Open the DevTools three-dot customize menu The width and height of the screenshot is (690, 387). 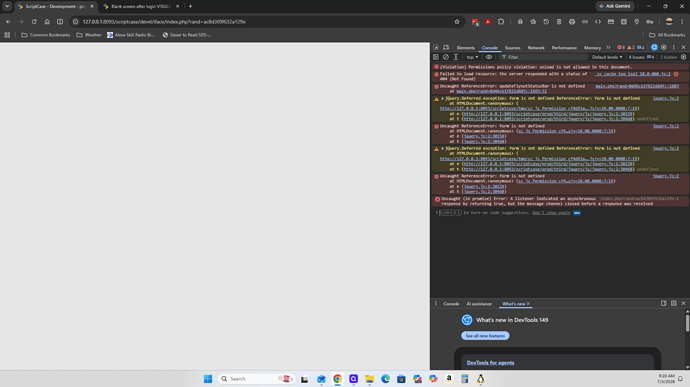[x=674, y=48]
